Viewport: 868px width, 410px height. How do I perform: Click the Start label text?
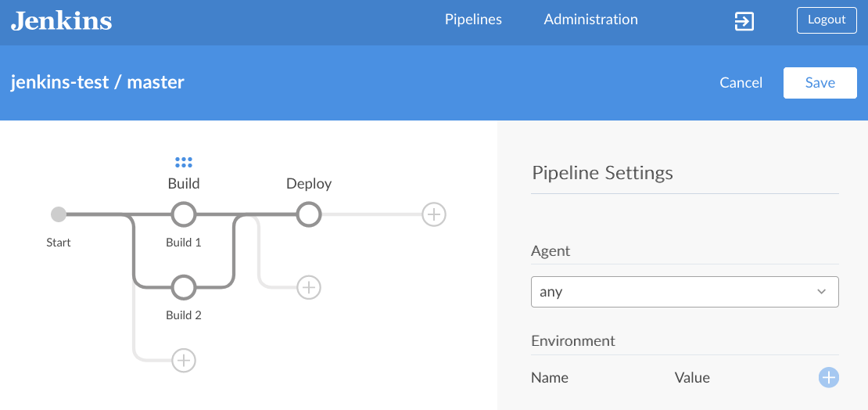tap(59, 242)
